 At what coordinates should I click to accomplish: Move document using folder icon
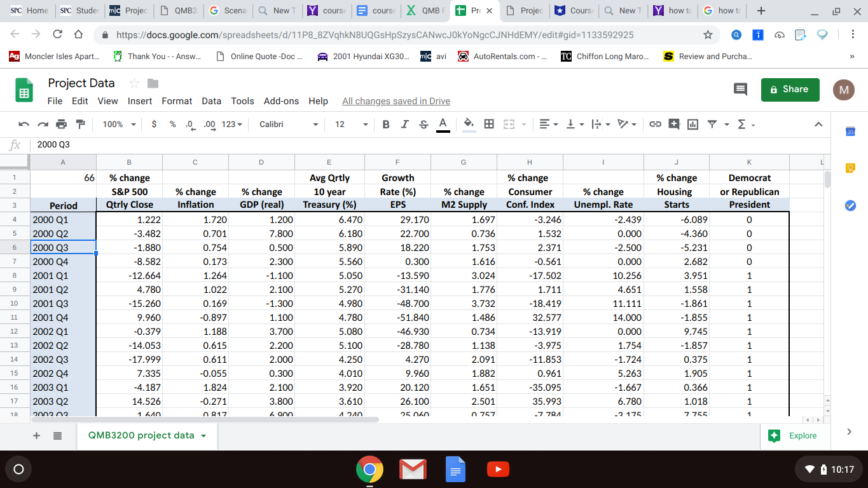153,83
